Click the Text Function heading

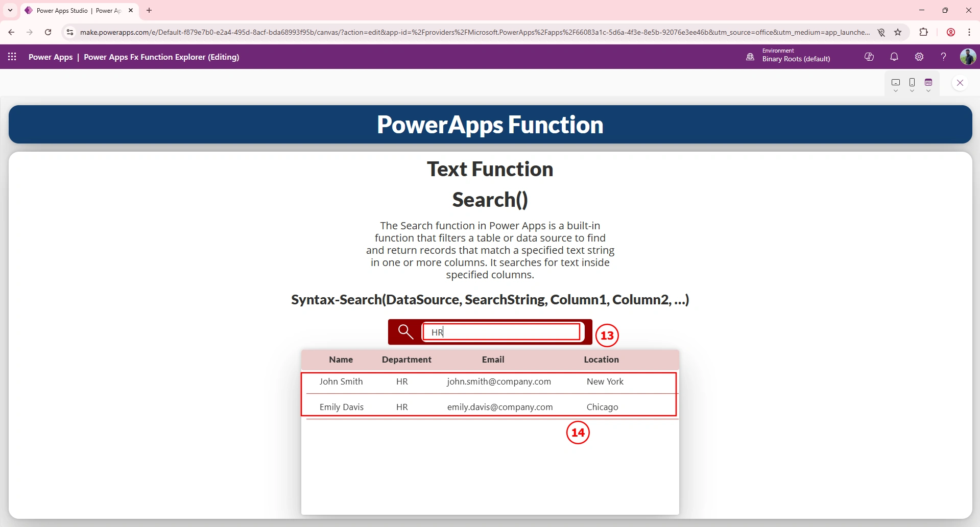(490, 169)
